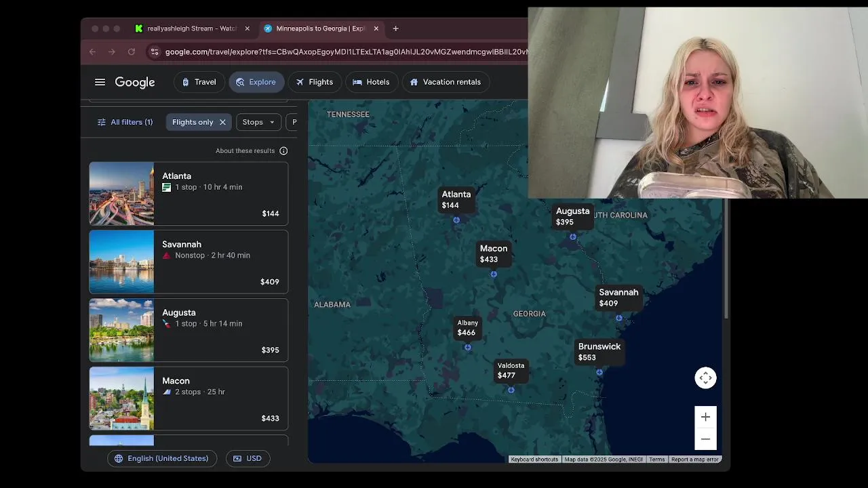Click the Brunswick $553 map label

599,352
